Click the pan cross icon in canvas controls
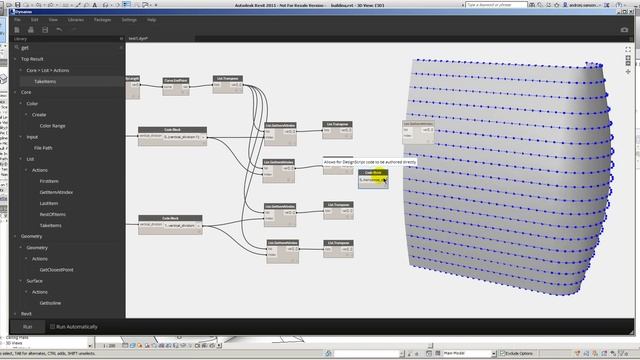640x360 pixels. coord(628,71)
